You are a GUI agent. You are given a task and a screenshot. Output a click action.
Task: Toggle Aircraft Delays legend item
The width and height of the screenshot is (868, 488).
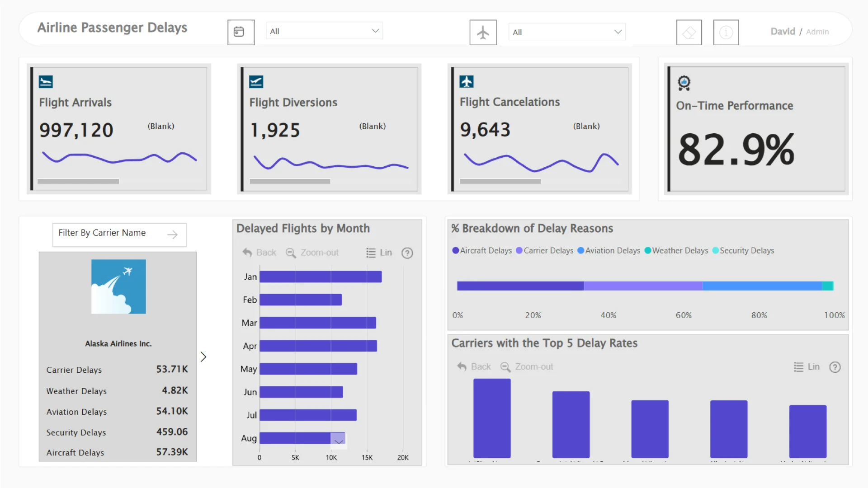click(x=482, y=250)
